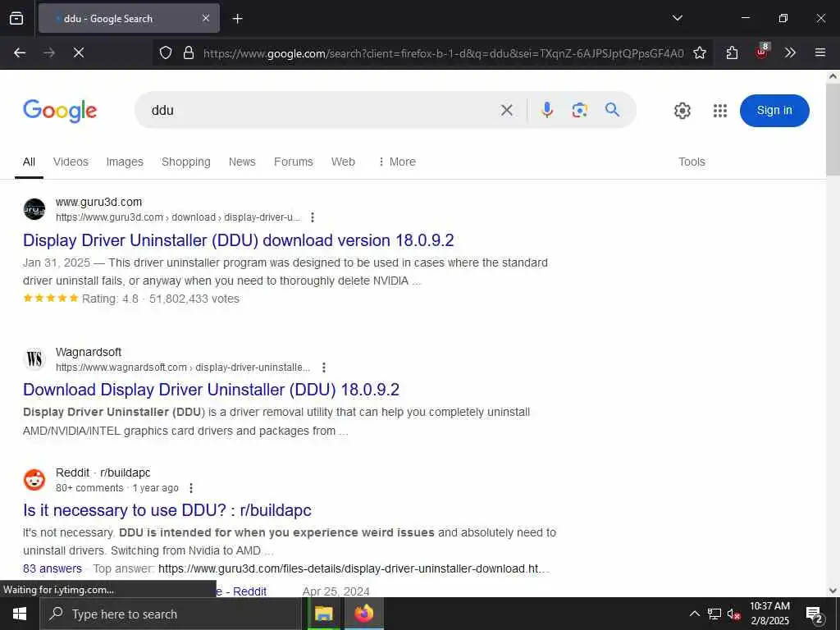This screenshot has height=630, width=840.
Task: Go to Google homepage logo
Action: tap(60, 111)
